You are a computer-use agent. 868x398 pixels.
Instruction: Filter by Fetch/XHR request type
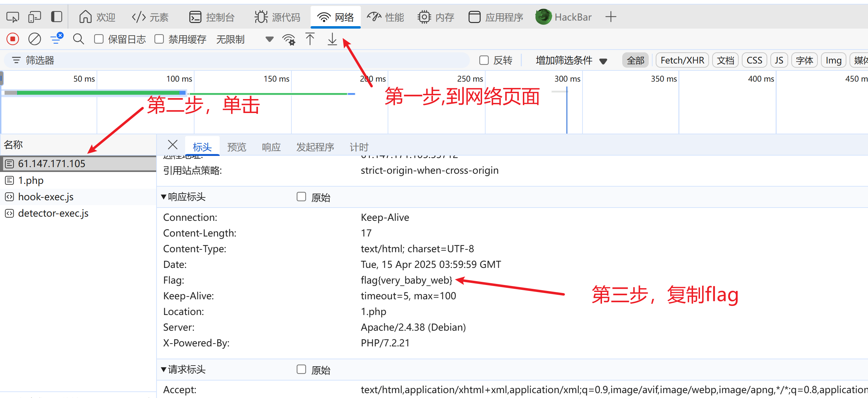tap(682, 60)
